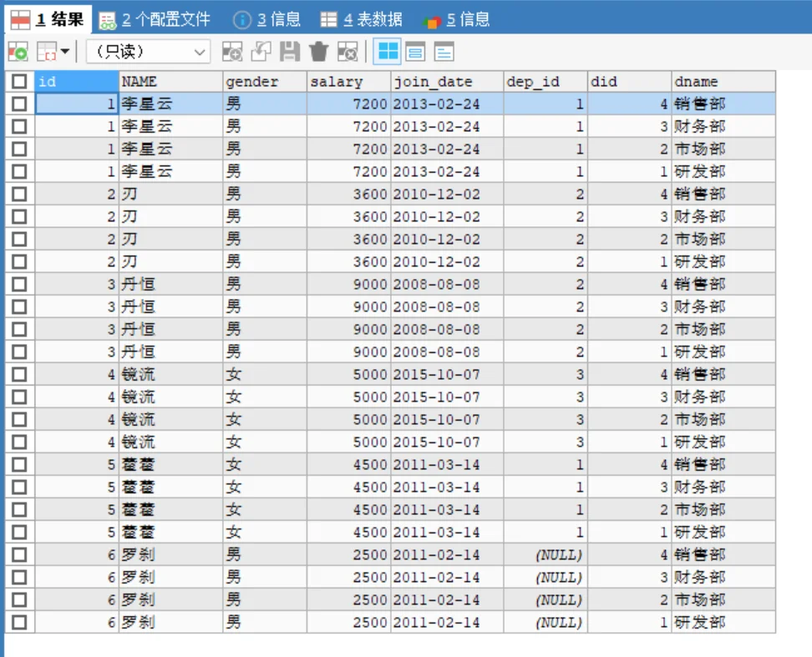
Task: Sort by the salary column header
Action: coord(348,82)
